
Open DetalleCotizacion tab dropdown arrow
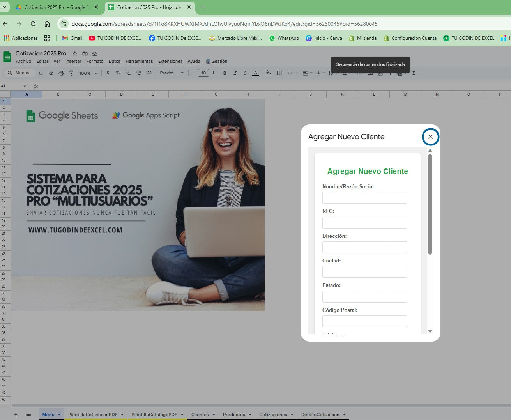pyautogui.click(x=344, y=415)
